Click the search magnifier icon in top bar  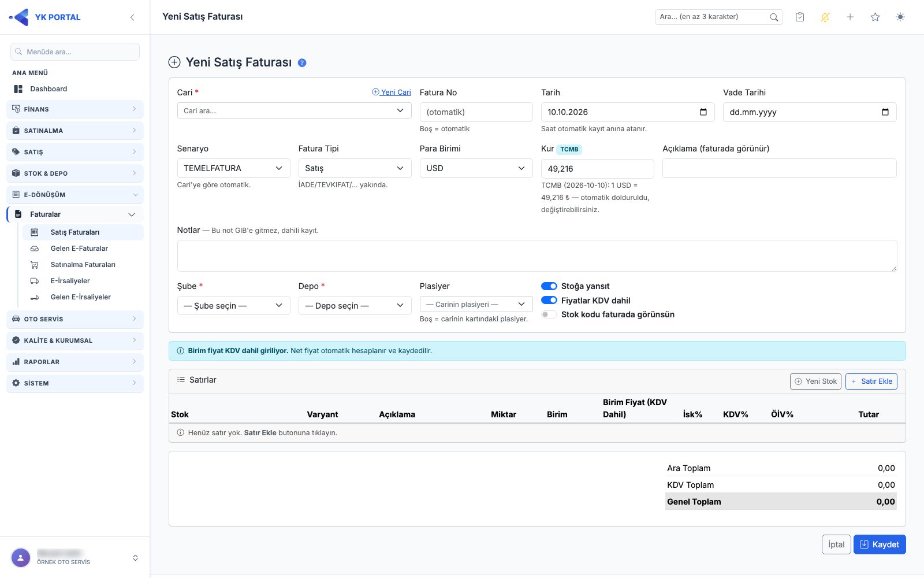(774, 17)
